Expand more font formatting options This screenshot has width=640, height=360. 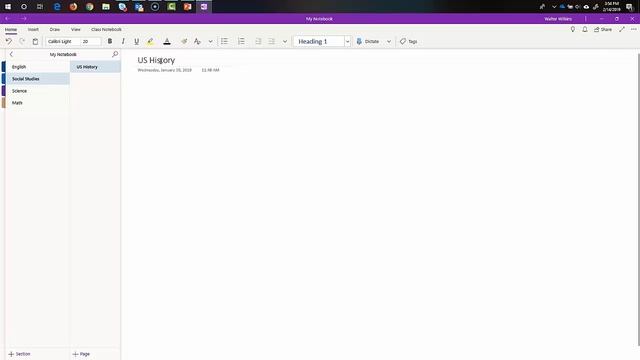tap(210, 41)
